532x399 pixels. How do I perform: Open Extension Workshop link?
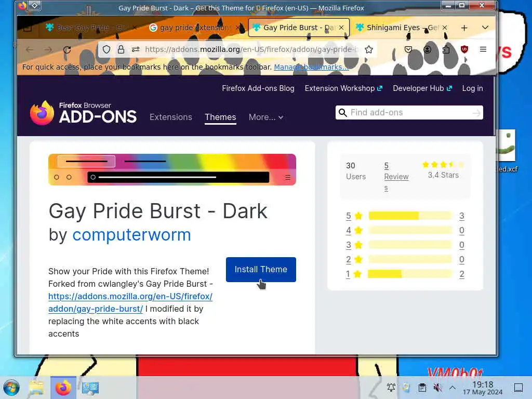pos(344,88)
